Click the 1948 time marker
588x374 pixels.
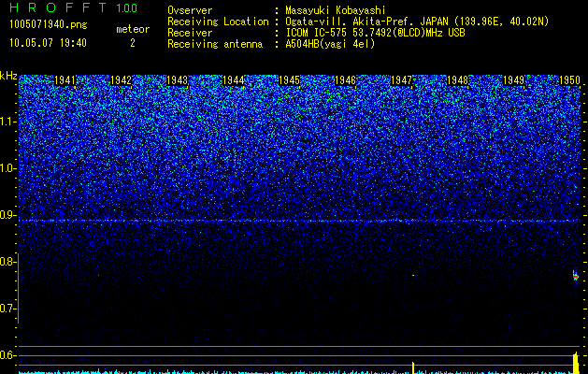[457, 80]
